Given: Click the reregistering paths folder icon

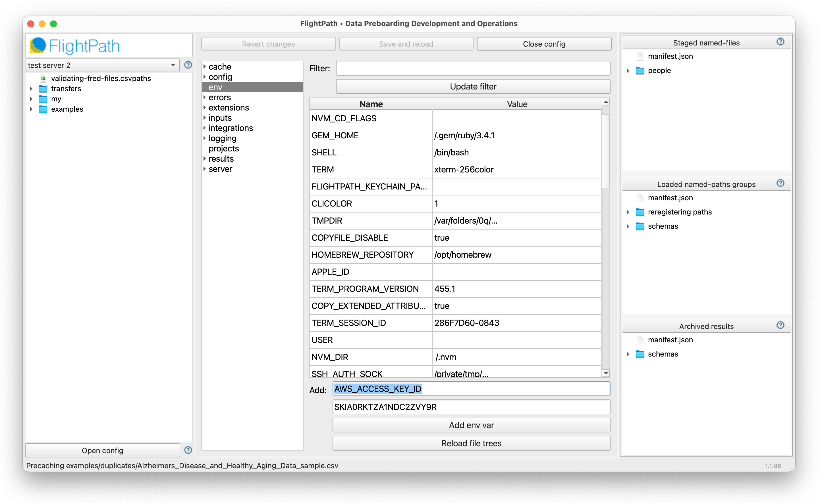Looking at the screenshot, I should [640, 212].
